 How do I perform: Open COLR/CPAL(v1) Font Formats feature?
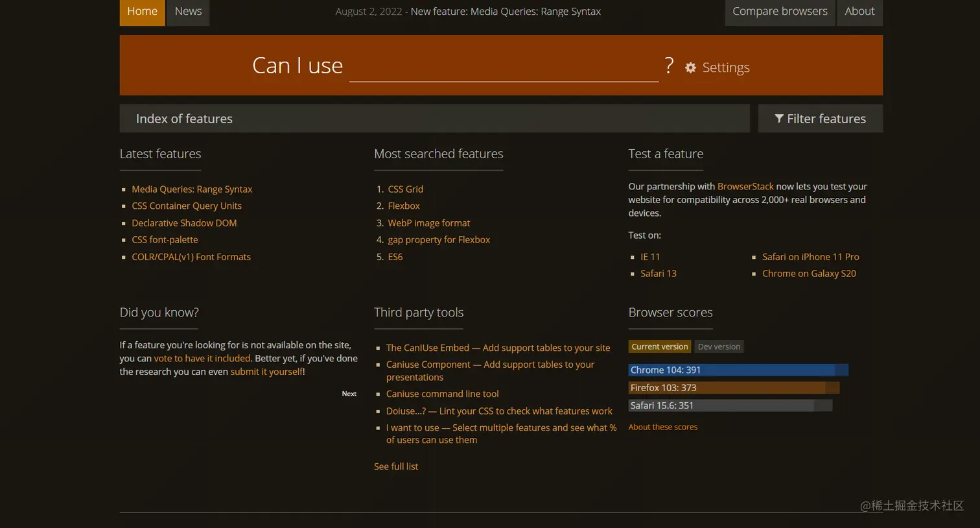point(191,257)
